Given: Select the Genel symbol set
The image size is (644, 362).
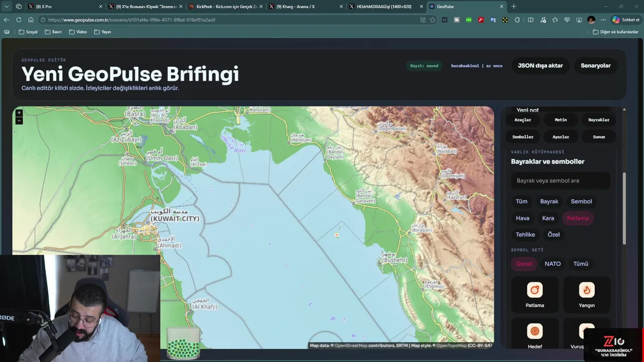Looking at the screenshot, I should (x=524, y=264).
